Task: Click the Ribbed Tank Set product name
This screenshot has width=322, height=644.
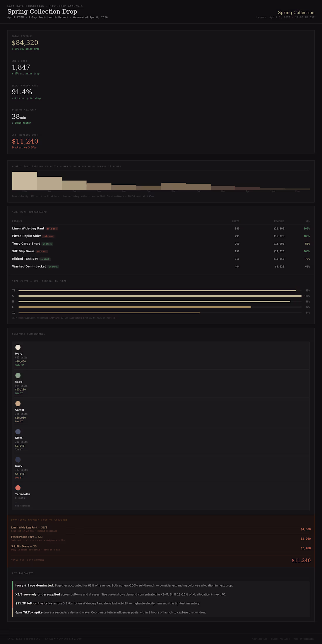Action: click(x=25, y=259)
